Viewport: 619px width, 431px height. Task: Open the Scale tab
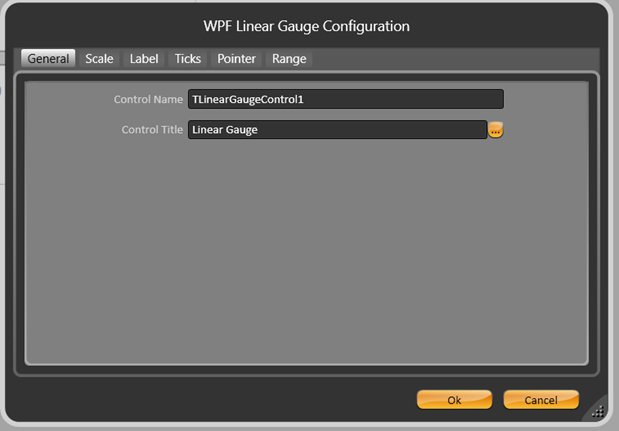(x=99, y=59)
